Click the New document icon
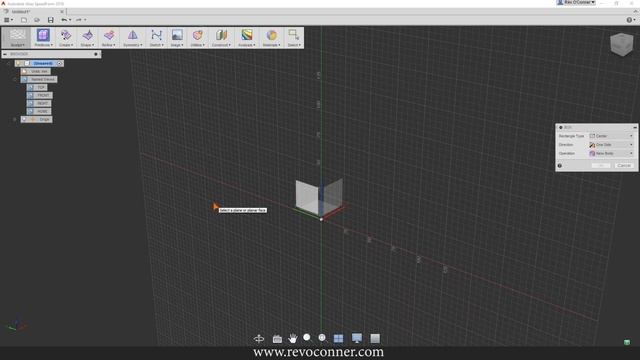The image size is (640, 360). (24, 20)
